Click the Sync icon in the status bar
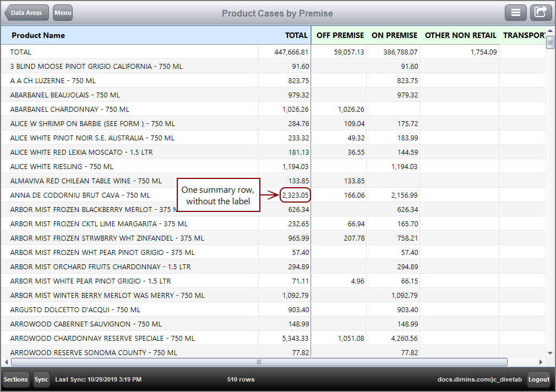Image resolution: width=556 pixels, height=392 pixels. pos(41,379)
